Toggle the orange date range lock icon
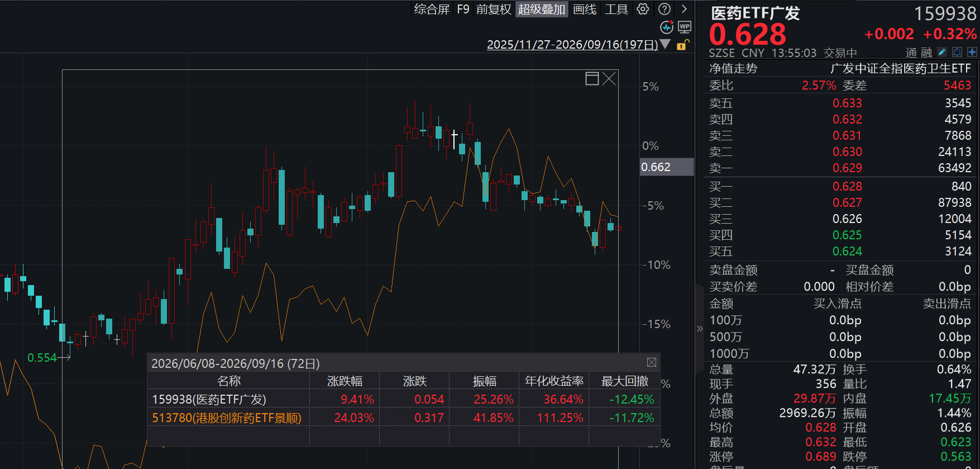 (682, 45)
